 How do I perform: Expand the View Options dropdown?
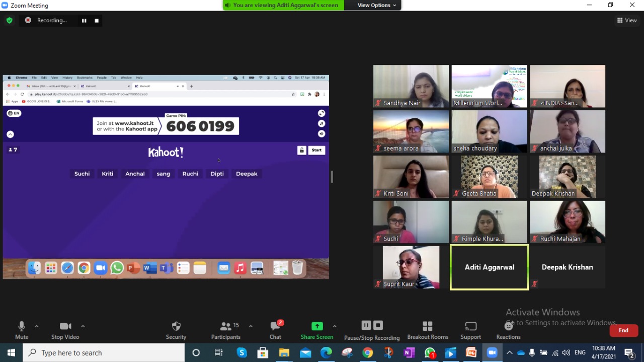click(x=376, y=5)
